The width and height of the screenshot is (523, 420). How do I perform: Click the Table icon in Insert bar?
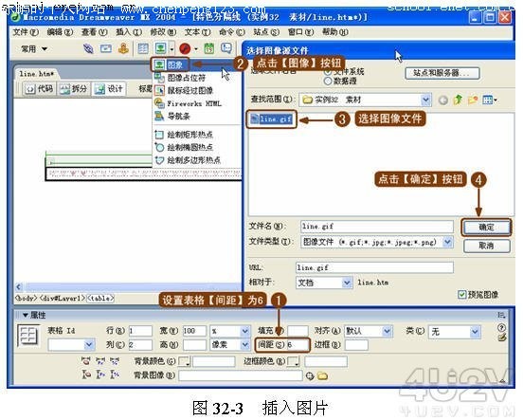[x=143, y=49]
